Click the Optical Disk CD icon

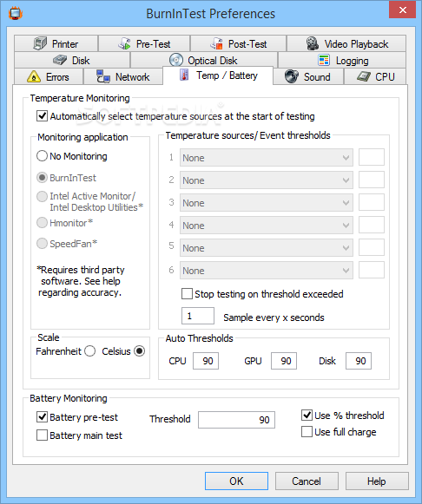coord(176,60)
